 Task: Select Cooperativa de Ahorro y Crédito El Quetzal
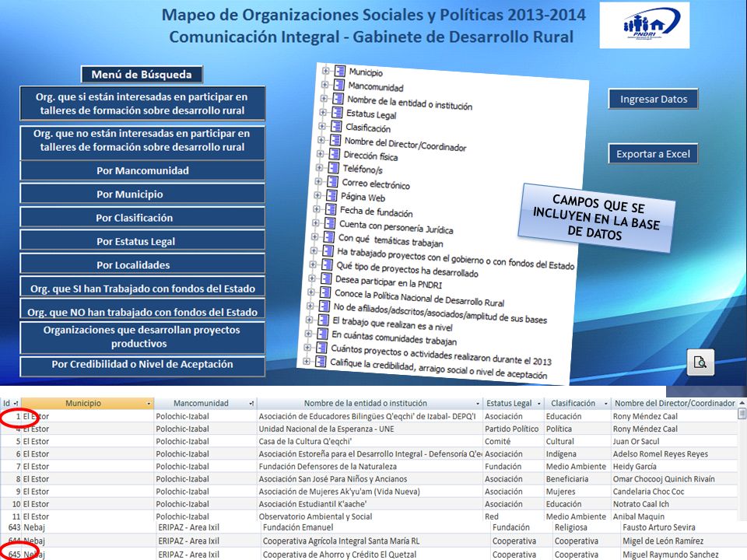point(375,555)
